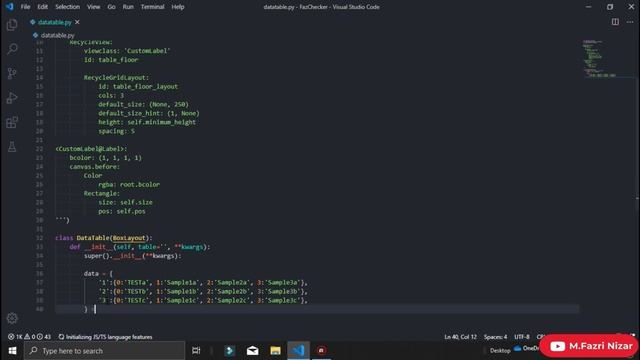
Task: Place cursor on 'class DataTable(BoxLayout):' line
Action: pyautogui.click(x=104, y=238)
